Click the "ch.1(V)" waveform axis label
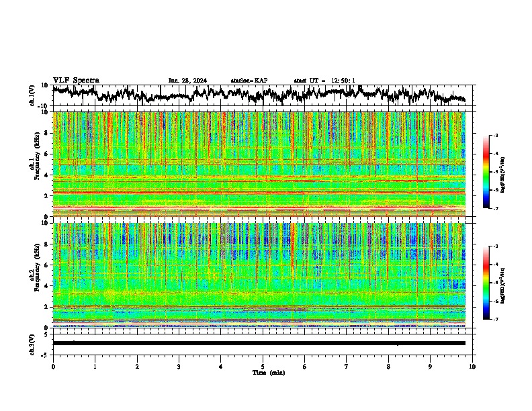532x411 pixels. 32,96
